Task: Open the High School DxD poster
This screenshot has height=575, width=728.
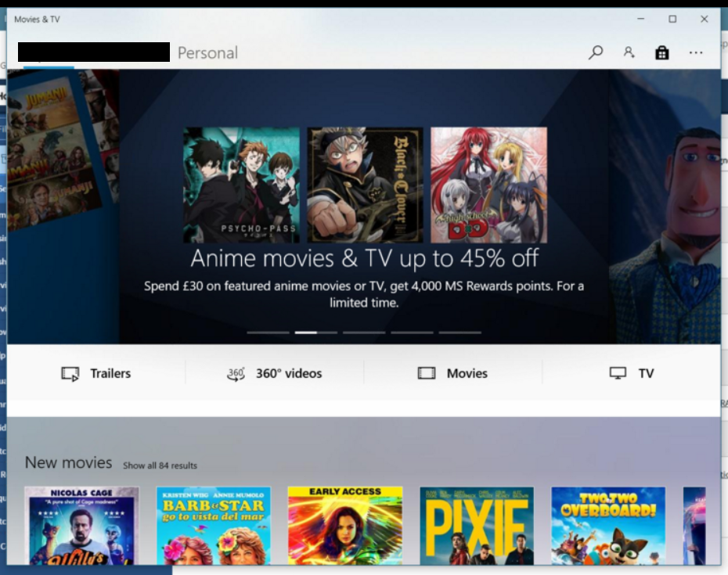Action: coord(489,185)
